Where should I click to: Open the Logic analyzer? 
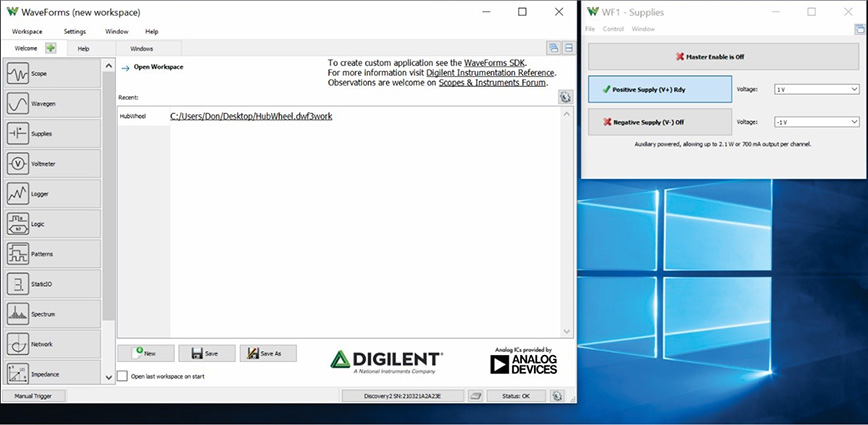tap(52, 223)
